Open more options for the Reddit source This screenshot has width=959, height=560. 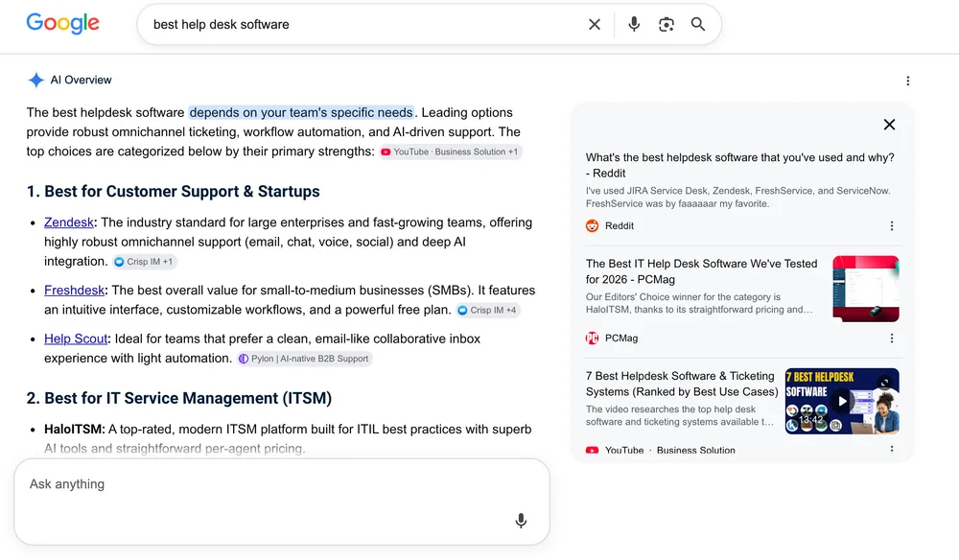point(892,225)
